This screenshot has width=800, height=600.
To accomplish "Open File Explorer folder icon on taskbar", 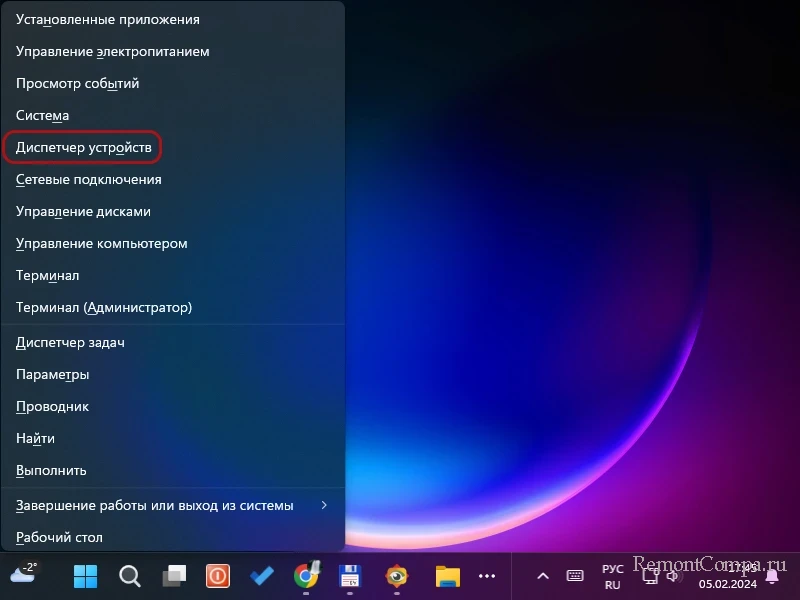I will pyautogui.click(x=446, y=576).
